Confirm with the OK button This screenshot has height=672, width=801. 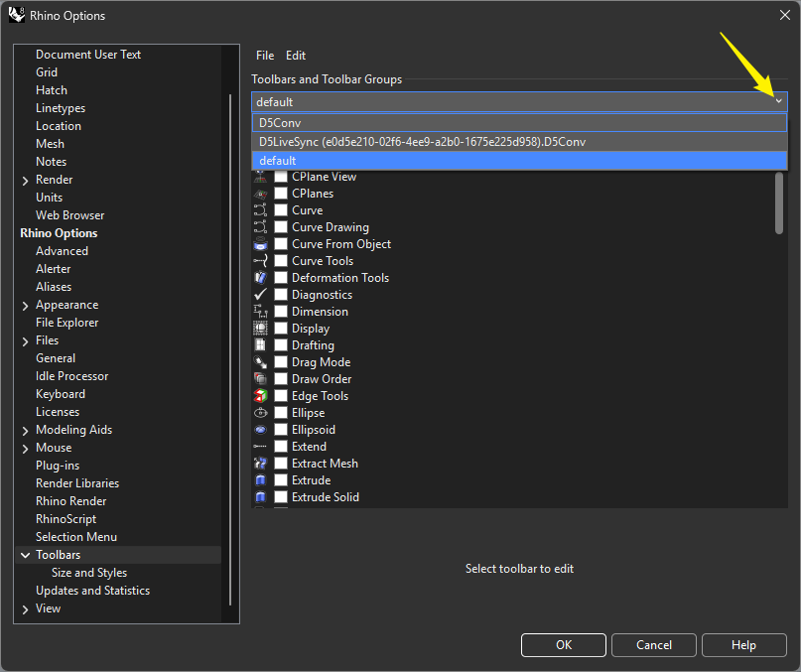tap(564, 645)
